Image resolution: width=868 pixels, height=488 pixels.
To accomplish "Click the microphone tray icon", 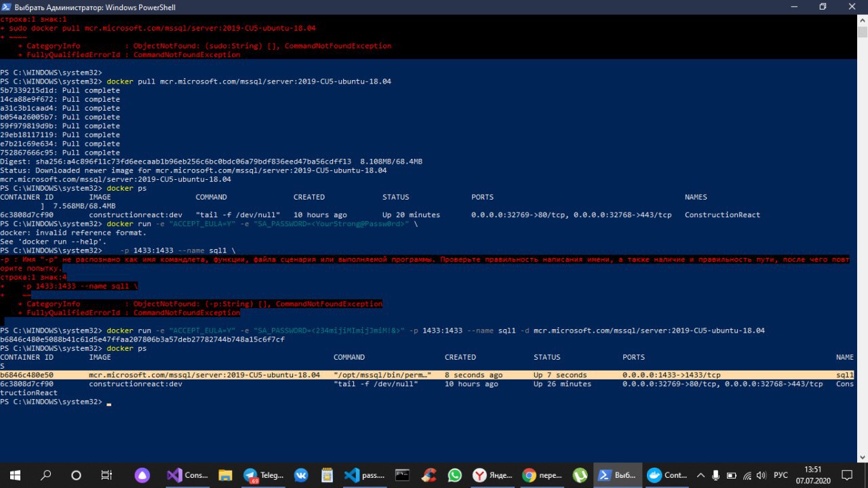I will tap(715, 475).
